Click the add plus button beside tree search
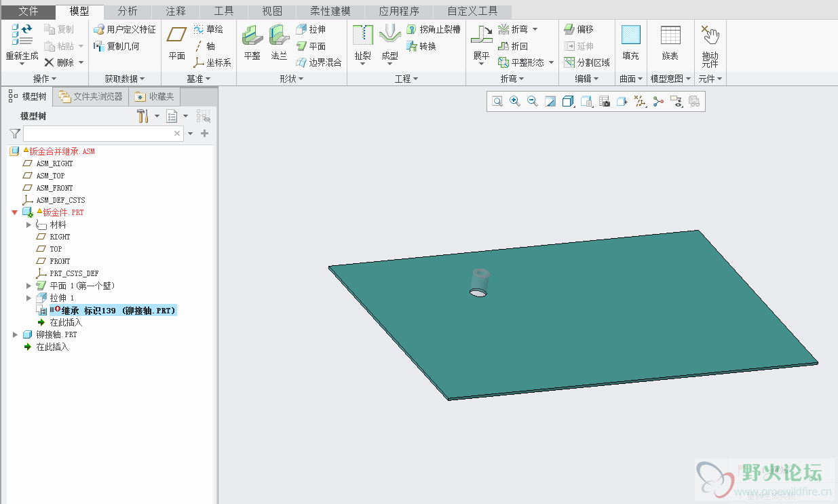This screenshot has height=504, width=838. click(x=204, y=134)
